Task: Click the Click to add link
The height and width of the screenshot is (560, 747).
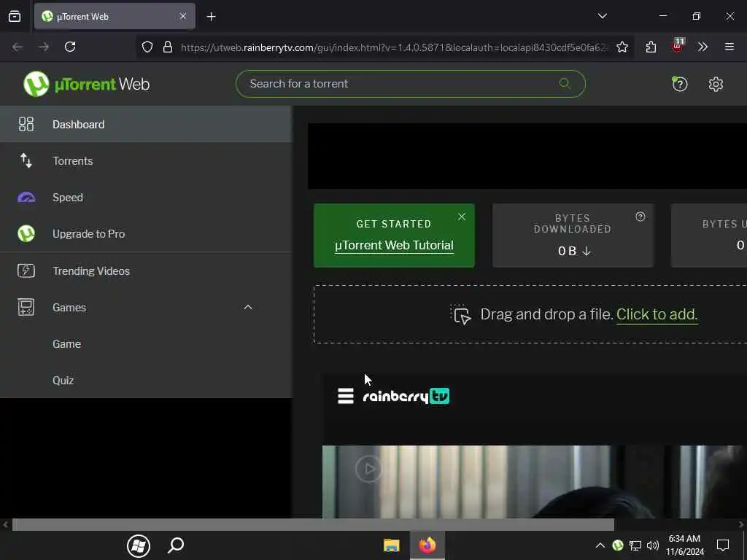Action: click(x=657, y=314)
